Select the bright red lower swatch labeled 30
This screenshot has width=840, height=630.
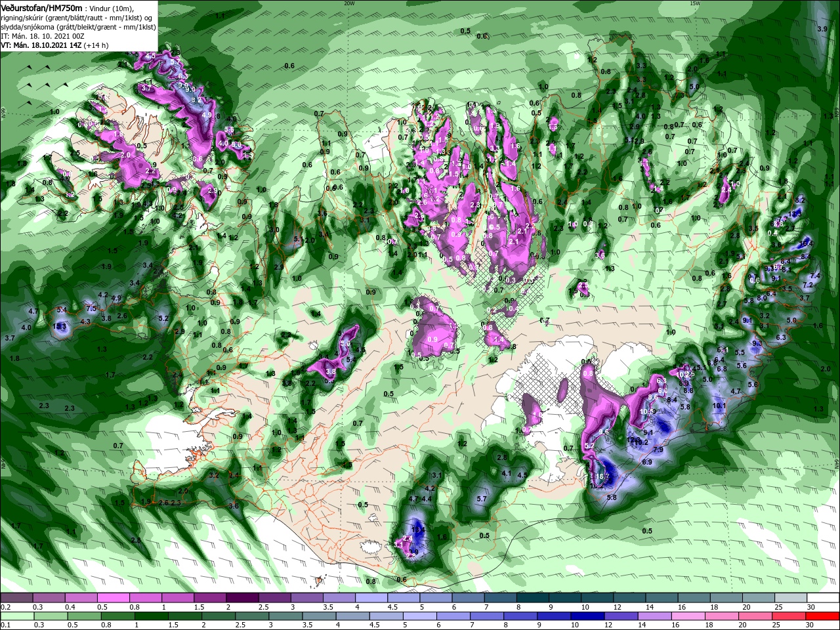[x=824, y=616]
